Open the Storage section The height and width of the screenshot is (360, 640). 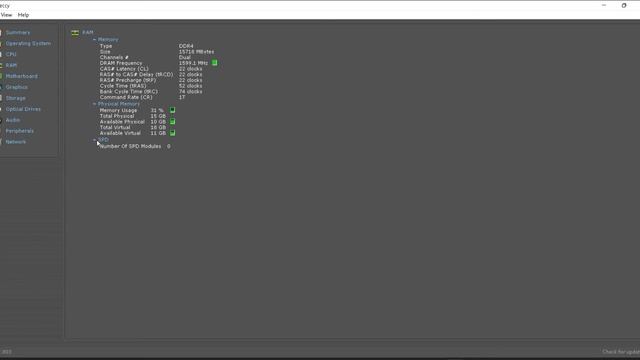click(16, 98)
